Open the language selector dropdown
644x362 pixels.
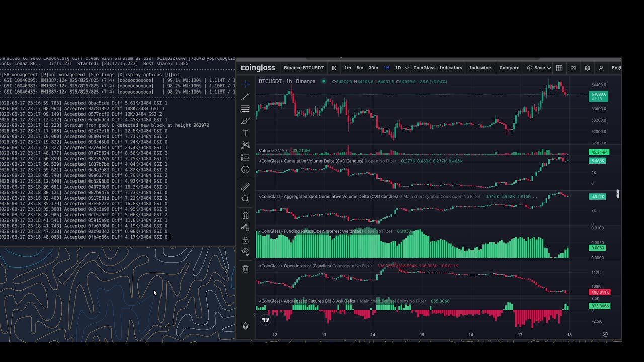pyautogui.click(x=617, y=68)
